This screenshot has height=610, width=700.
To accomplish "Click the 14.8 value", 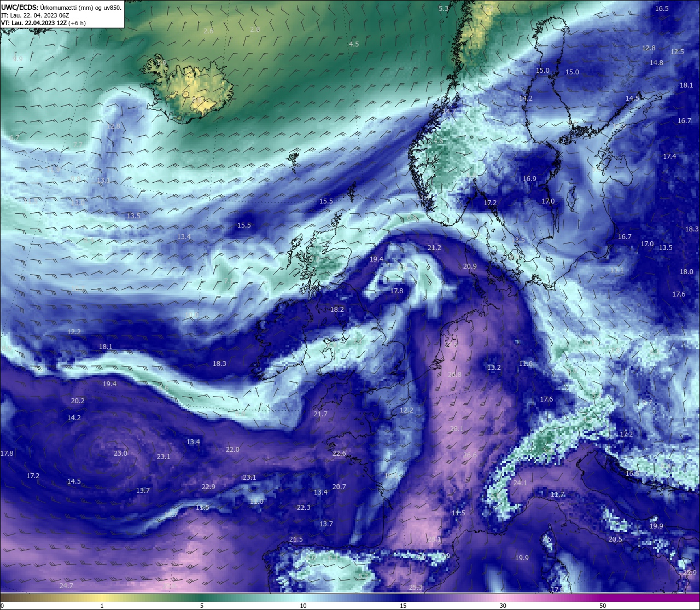I will [x=656, y=63].
